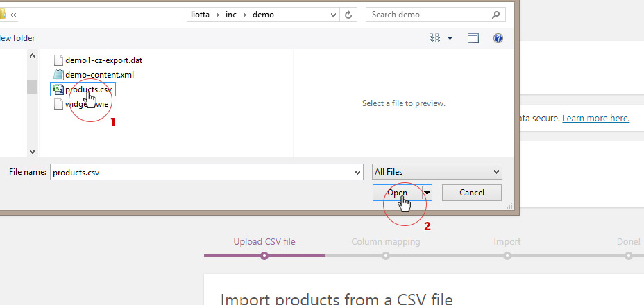644x305 pixels.
Task: Click the demo1-cz-export.dat file icon
Action: 58,60
